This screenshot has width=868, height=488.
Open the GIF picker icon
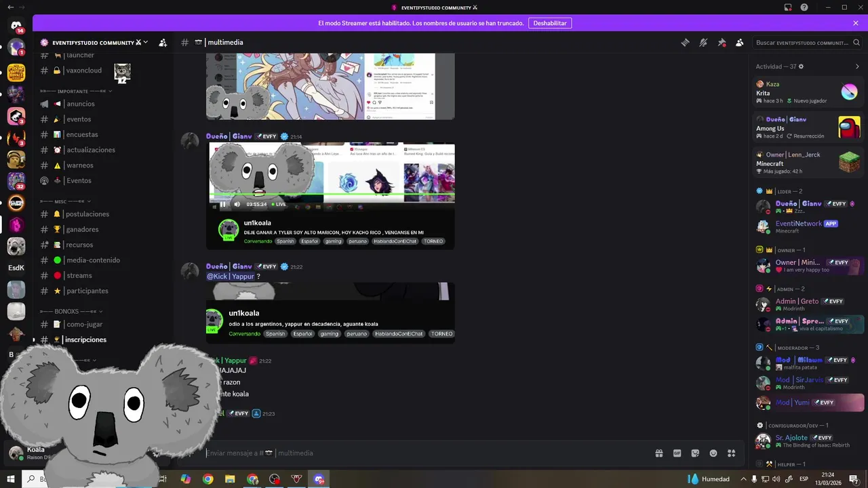pos(677,453)
